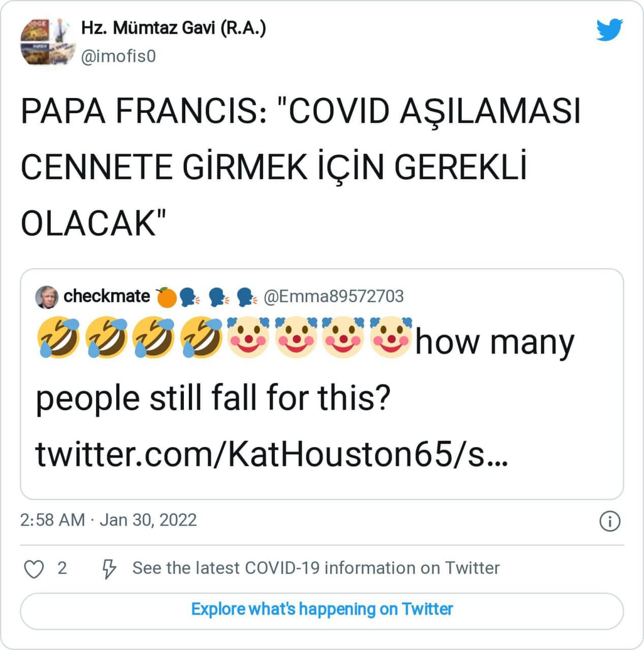Click the first laughing-crying emoji
The width and height of the screenshot is (644, 650).
tap(58, 338)
